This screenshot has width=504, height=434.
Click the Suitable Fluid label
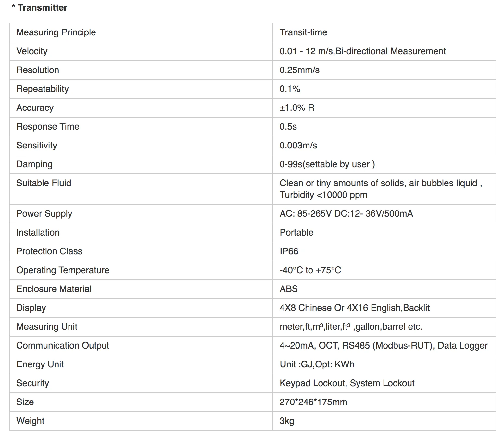[x=44, y=183]
